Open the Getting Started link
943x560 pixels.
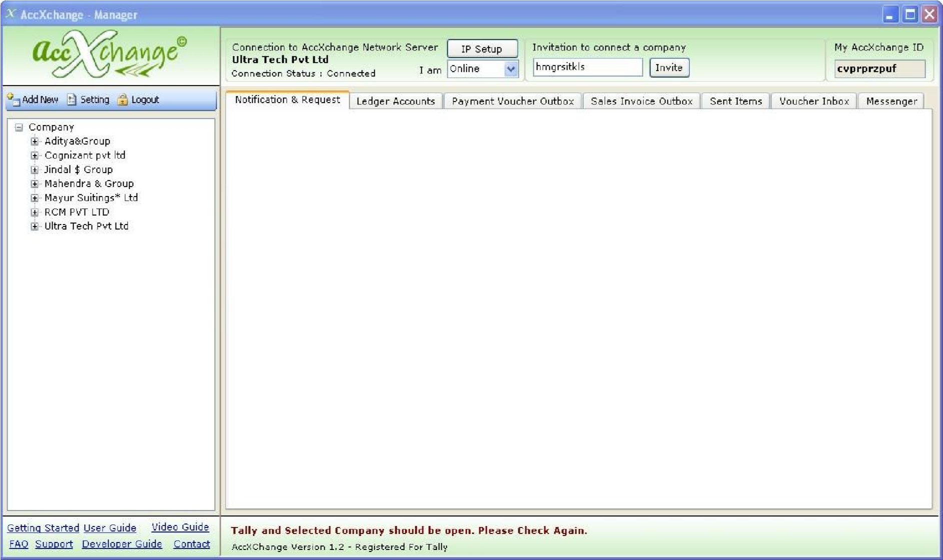point(43,528)
